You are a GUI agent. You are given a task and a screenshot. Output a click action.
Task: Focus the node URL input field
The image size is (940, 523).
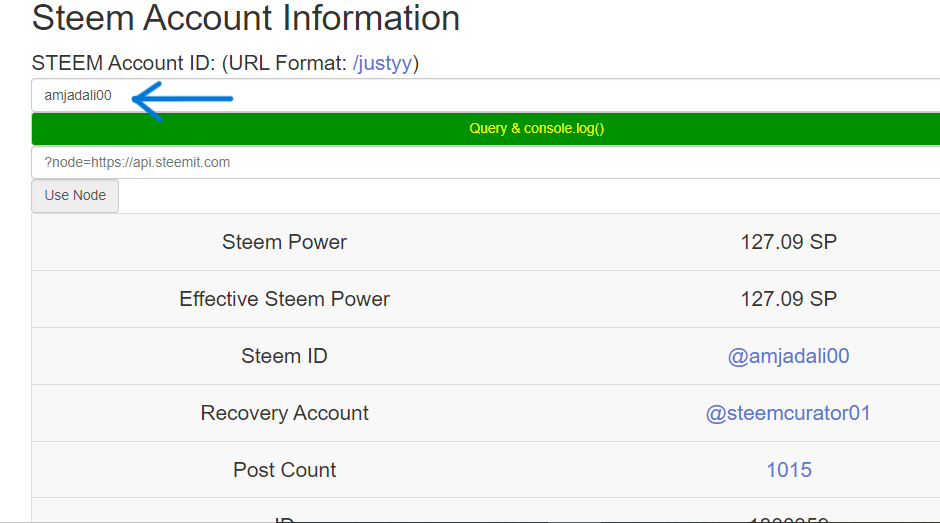pyautogui.click(x=486, y=162)
